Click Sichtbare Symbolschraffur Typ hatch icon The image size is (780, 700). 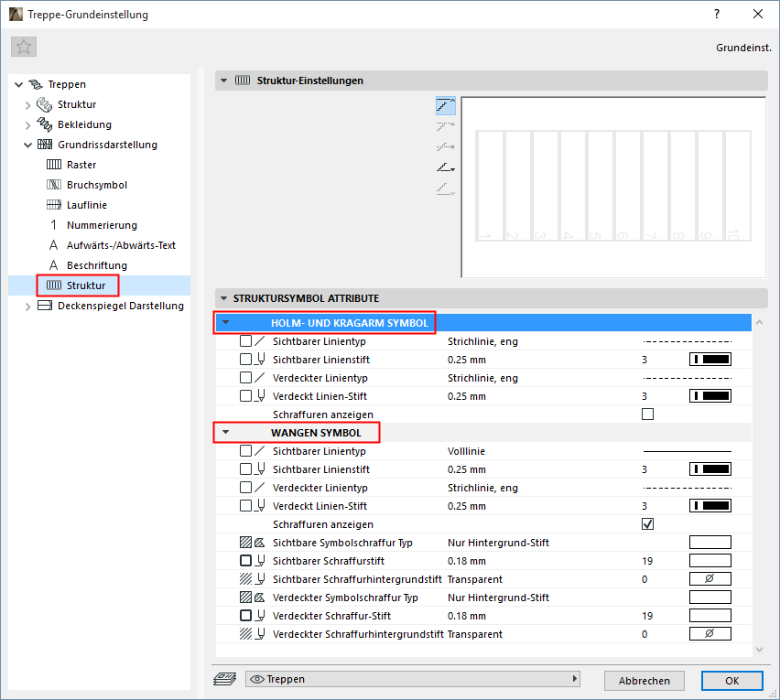click(x=245, y=543)
